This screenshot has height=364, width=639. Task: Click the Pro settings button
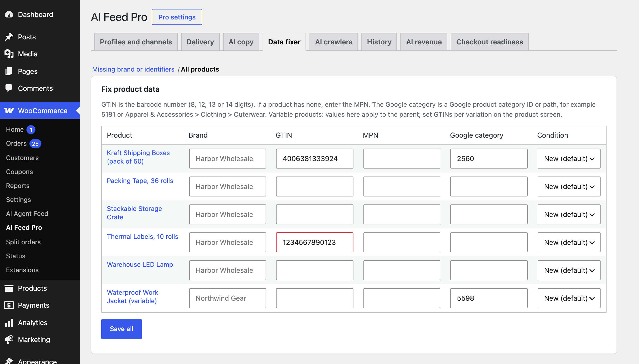[177, 17]
